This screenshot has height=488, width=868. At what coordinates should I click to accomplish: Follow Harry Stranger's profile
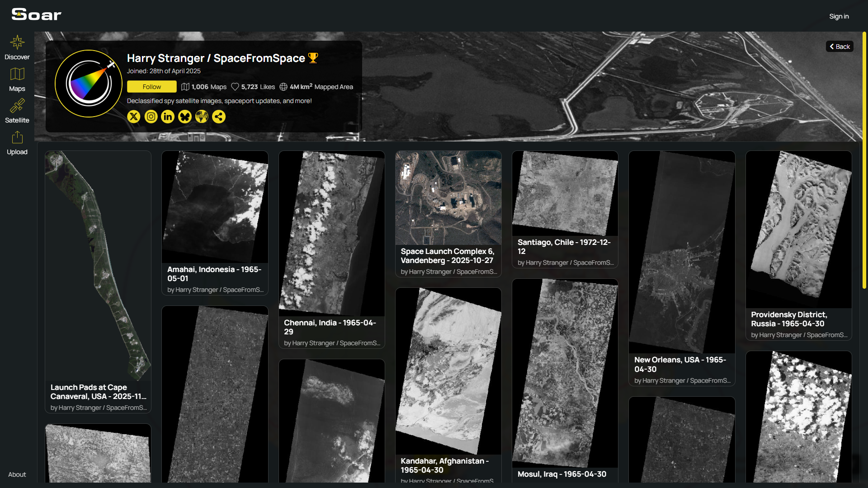coord(151,87)
